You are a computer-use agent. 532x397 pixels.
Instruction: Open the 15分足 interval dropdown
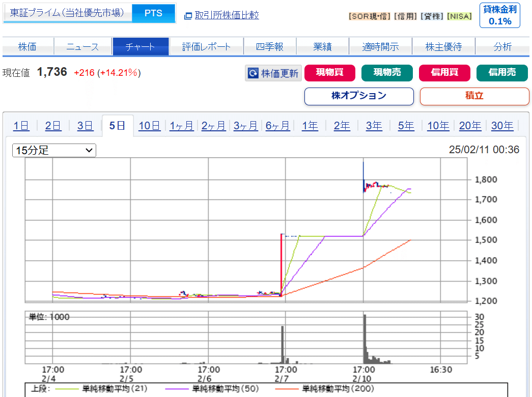point(54,150)
